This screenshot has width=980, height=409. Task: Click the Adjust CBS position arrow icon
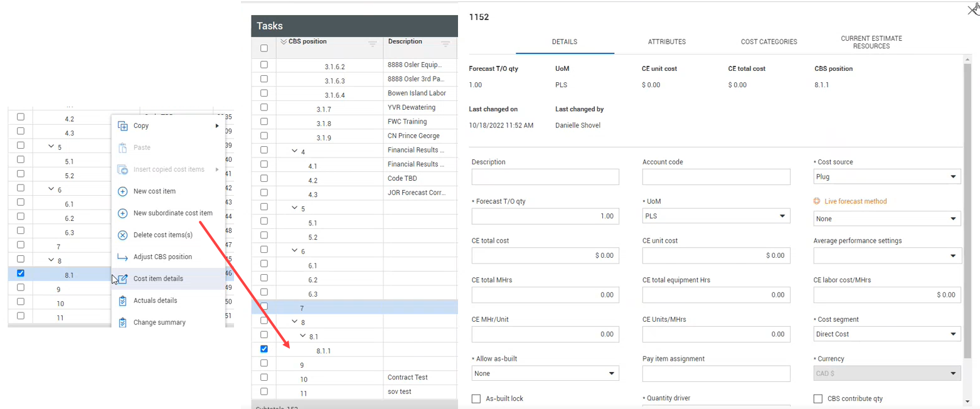(x=123, y=257)
